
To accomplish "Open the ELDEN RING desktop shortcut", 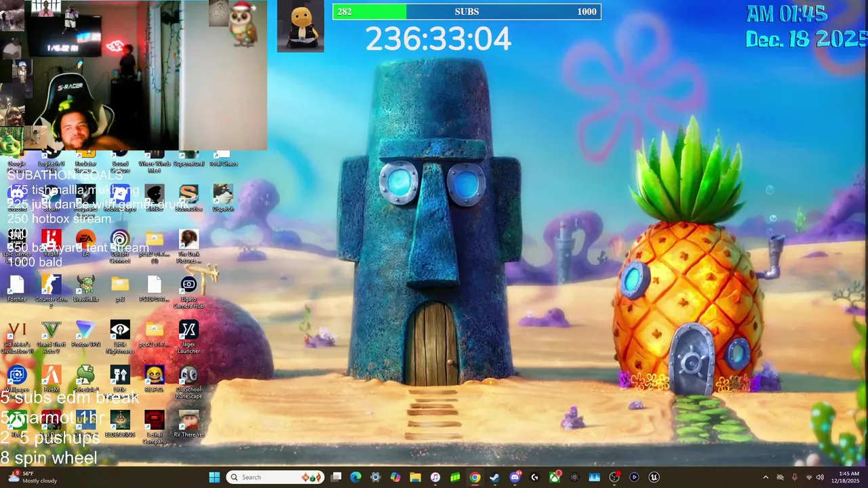I will pyautogui.click(x=120, y=424).
